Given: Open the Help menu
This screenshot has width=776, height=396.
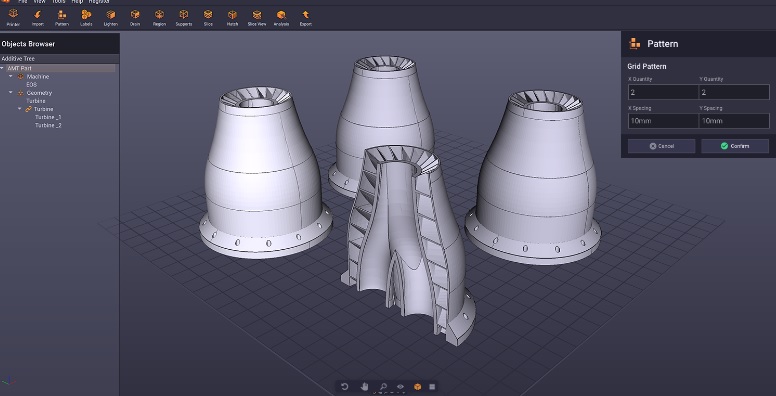Looking at the screenshot, I should pos(77,1).
